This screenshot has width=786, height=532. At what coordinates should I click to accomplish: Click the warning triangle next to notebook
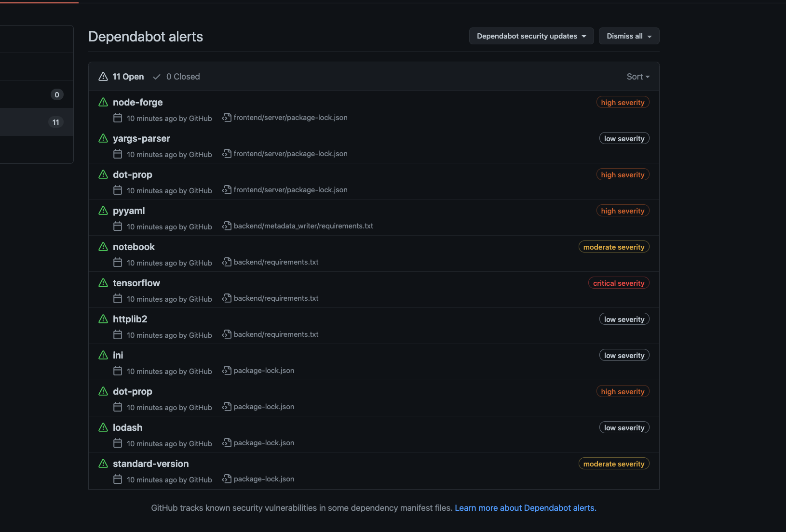pyautogui.click(x=103, y=247)
